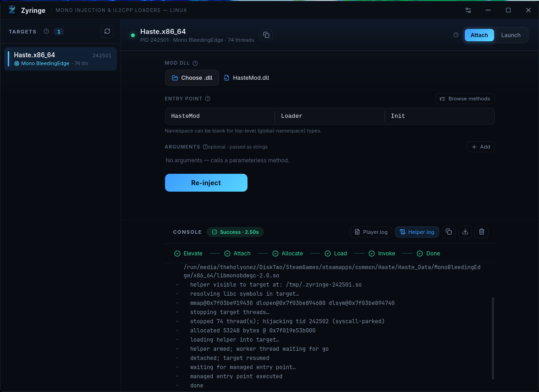Download the console log
Image resolution: width=539 pixels, height=392 pixels.
tap(465, 232)
